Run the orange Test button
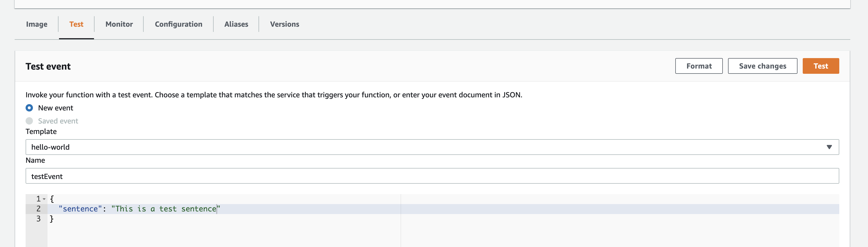 click(820, 66)
